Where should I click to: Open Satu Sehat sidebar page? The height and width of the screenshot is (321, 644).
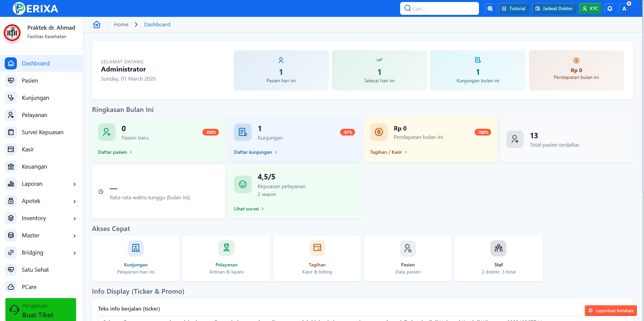click(x=35, y=270)
